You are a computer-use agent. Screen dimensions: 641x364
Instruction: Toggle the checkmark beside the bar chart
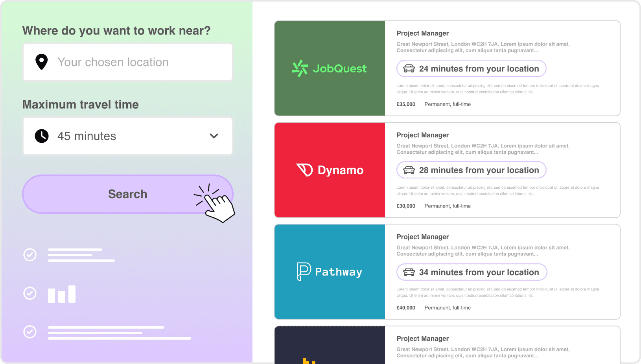click(x=30, y=293)
